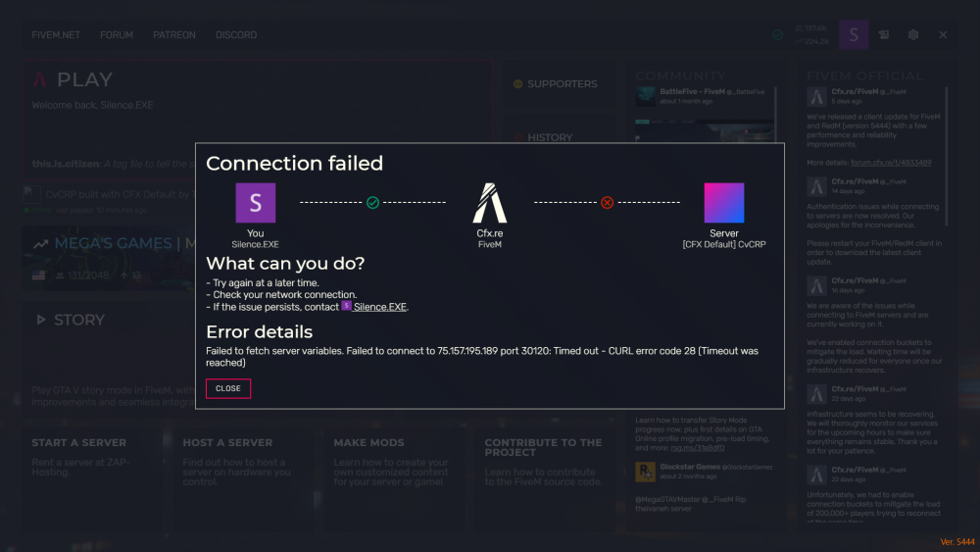This screenshot has height=552, width=980.
Task: Click the gradient Server icon in dialog
Action: [x=724, y=203]
